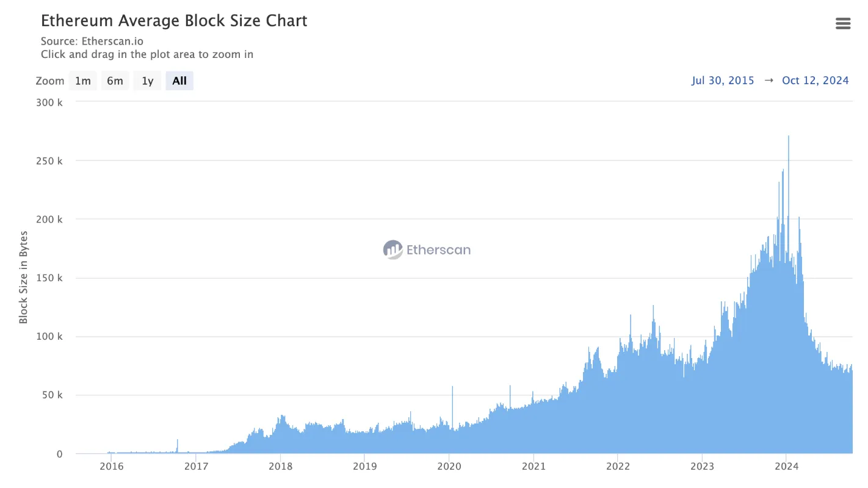Select the All zoom range
The height and width of the screenshot is (488, 868).
[179, 80]
